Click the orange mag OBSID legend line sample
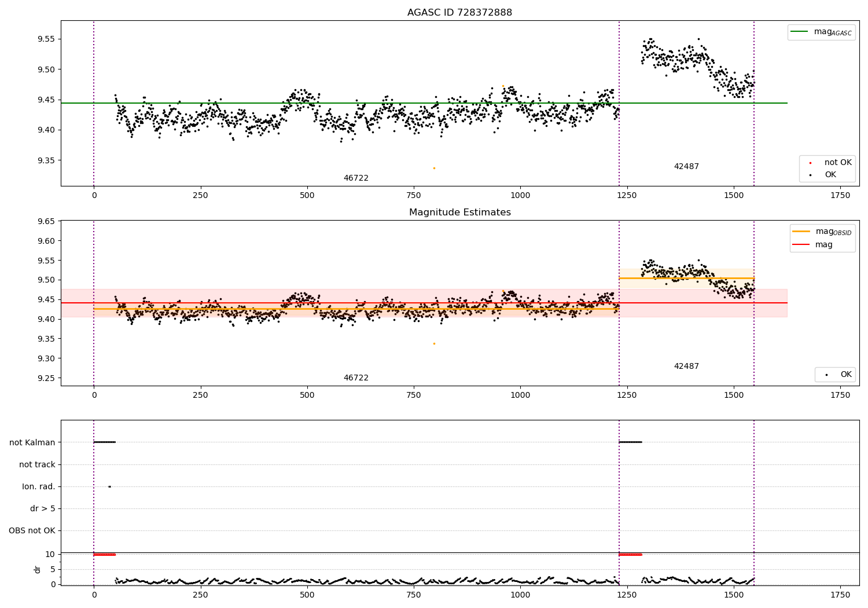This screenshot has height=608, width=868. click(801, 232)
